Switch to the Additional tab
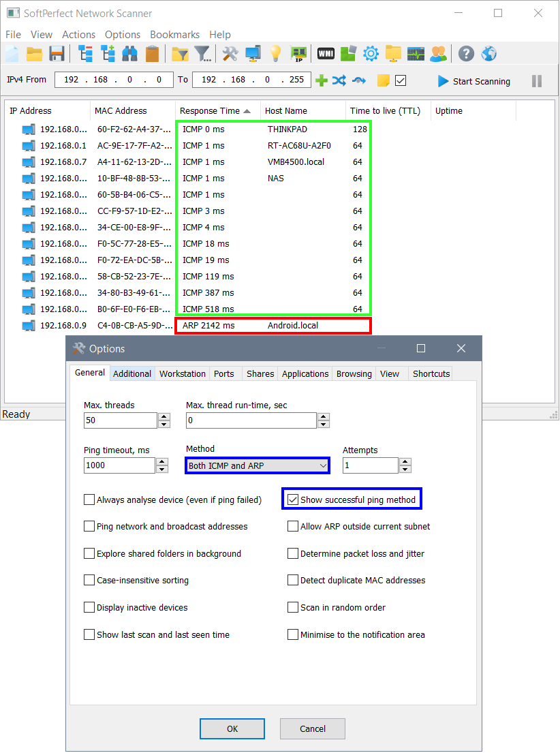Screen dimensions: 560x753 [132, 373]
